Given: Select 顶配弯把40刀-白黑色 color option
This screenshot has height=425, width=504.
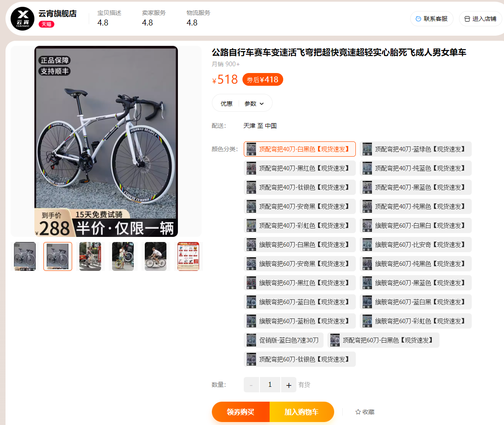Looking at the screenshot, I should (x=300, y=149).
